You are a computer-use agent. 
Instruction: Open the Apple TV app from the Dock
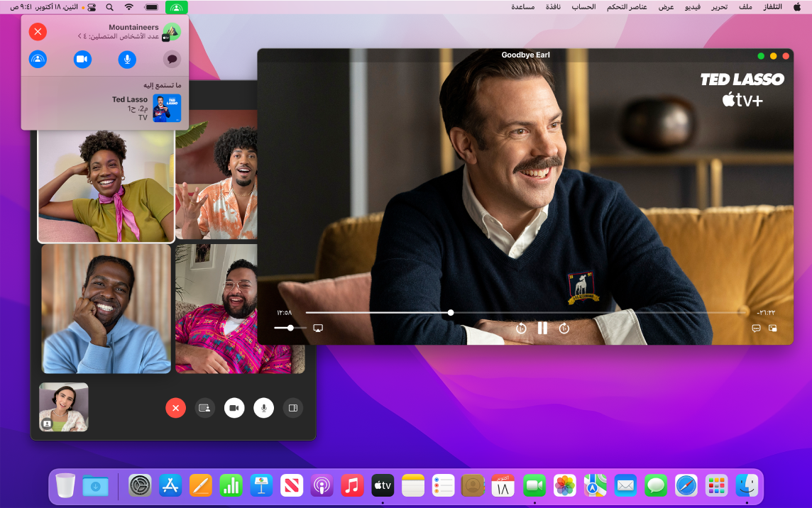click(x=383, y=486)
